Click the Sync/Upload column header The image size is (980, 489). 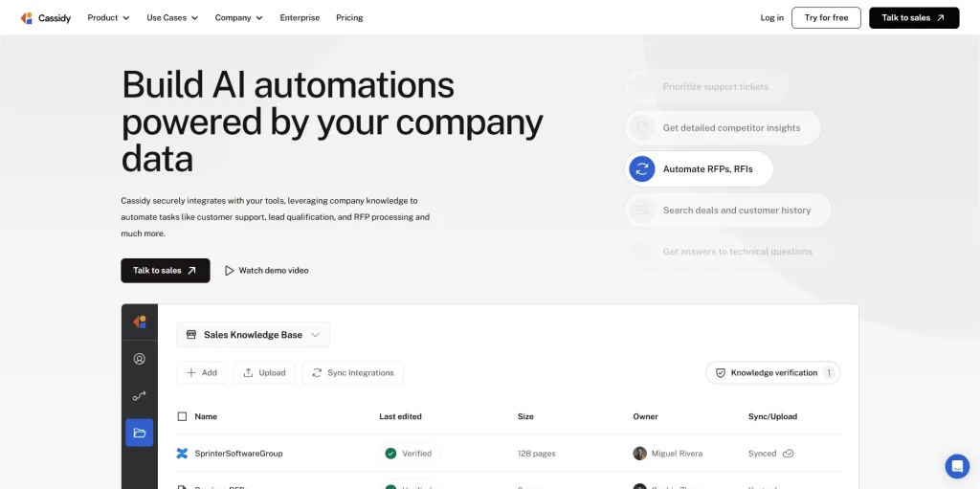[773, 416]
